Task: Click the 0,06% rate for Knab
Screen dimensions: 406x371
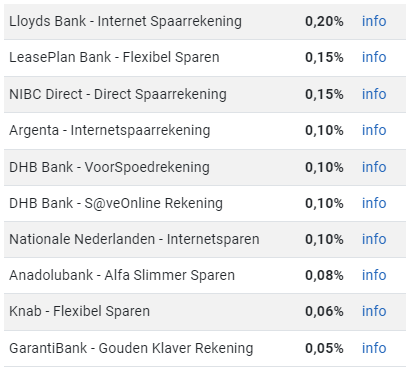Action: point(324,311)
